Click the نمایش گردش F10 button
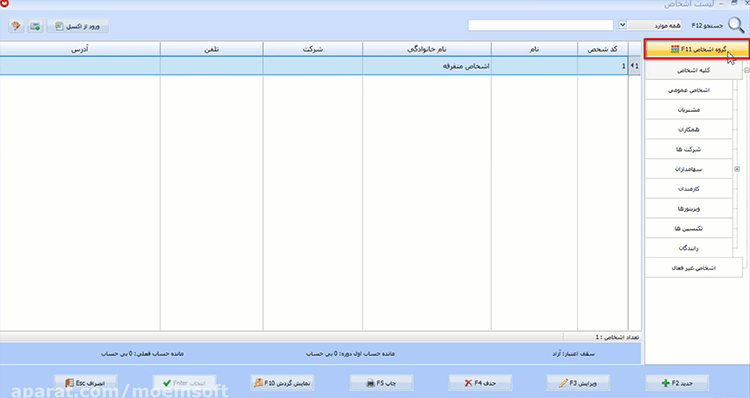 tap(282, 383)
